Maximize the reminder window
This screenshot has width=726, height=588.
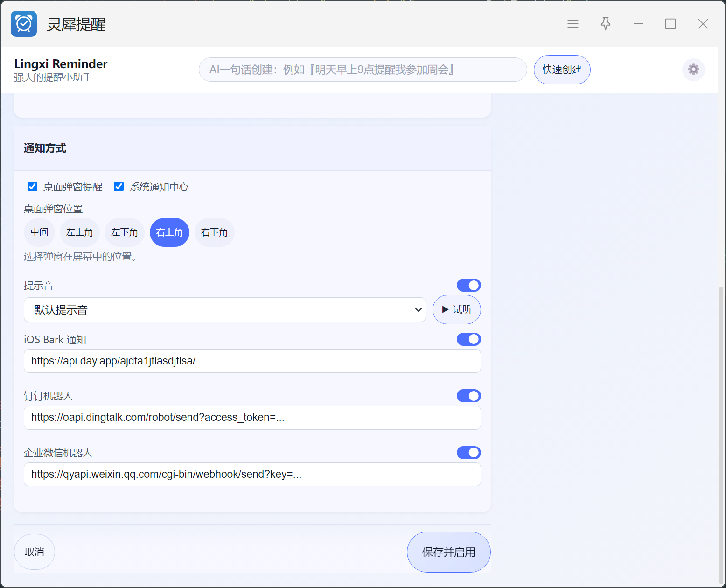[670, 24]
